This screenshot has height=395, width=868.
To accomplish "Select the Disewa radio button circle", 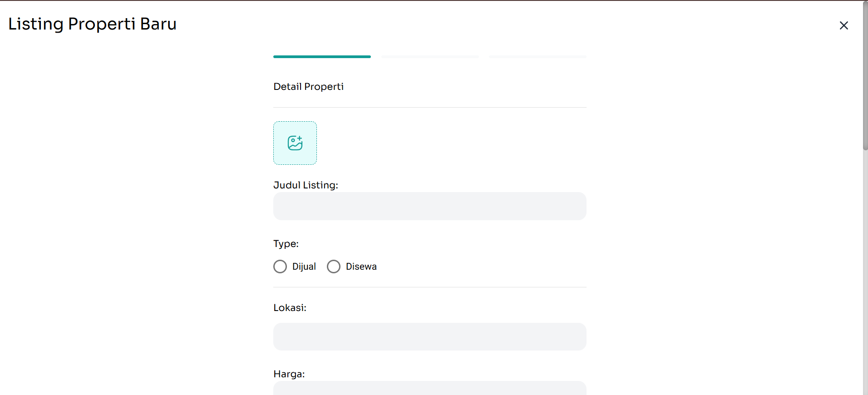I will tap(334, 267).
